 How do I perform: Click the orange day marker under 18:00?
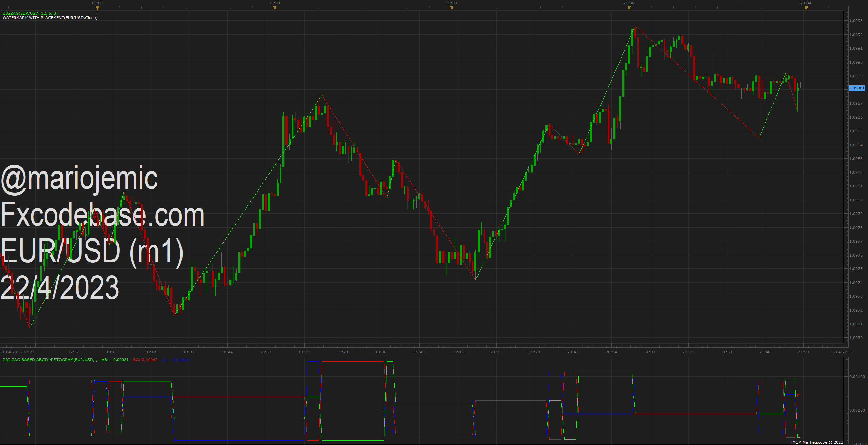(x=97, y=8)
